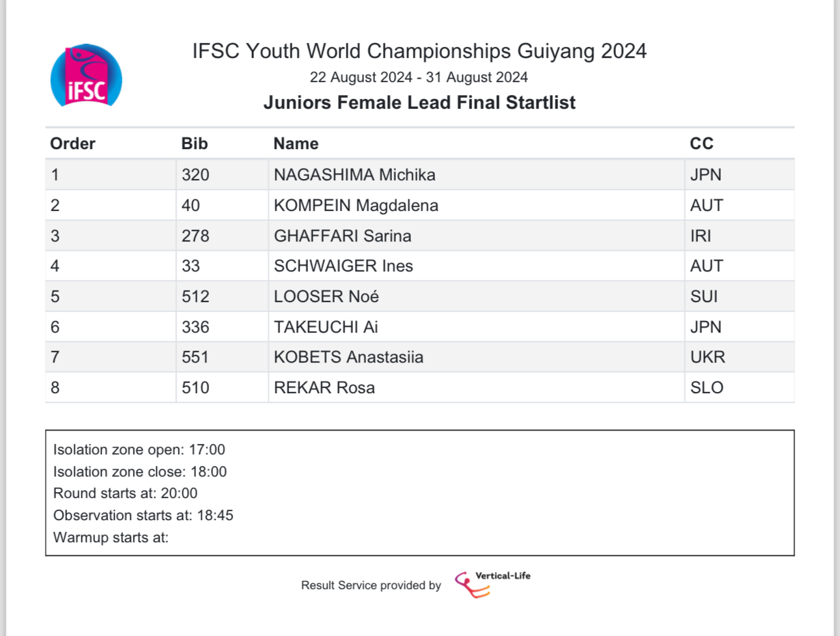Click the SUI country code

pyautogui.click(x=704, y=297)
